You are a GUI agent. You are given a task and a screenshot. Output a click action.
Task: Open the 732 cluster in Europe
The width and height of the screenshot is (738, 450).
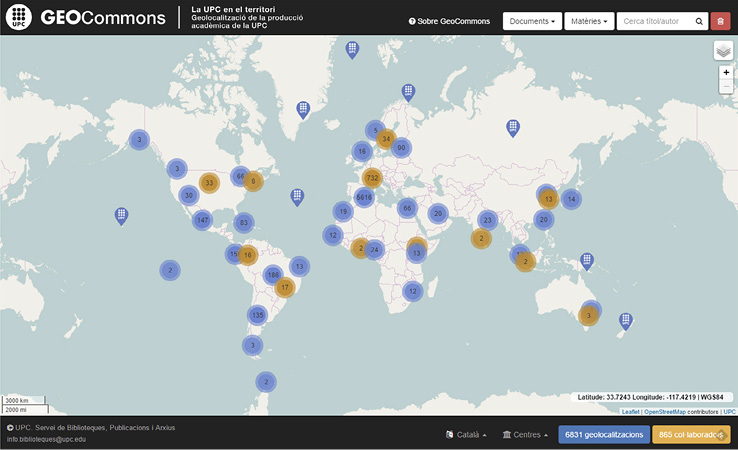coord(372,179)
